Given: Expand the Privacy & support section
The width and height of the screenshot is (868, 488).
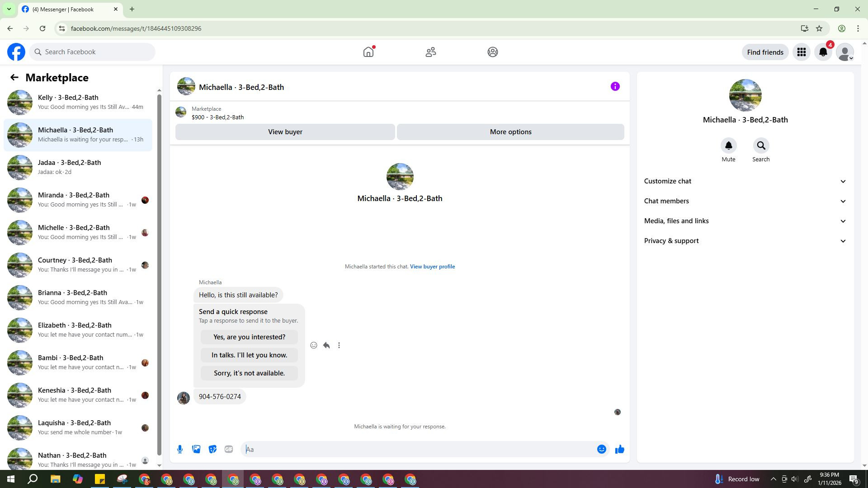Looking at the screenshot, I should point(745,241).
